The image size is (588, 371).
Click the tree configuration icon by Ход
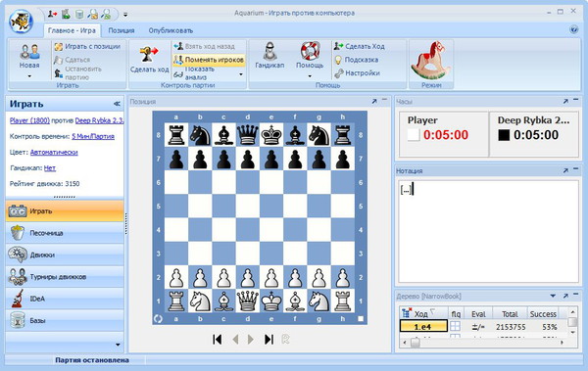[x=406, y=313]
